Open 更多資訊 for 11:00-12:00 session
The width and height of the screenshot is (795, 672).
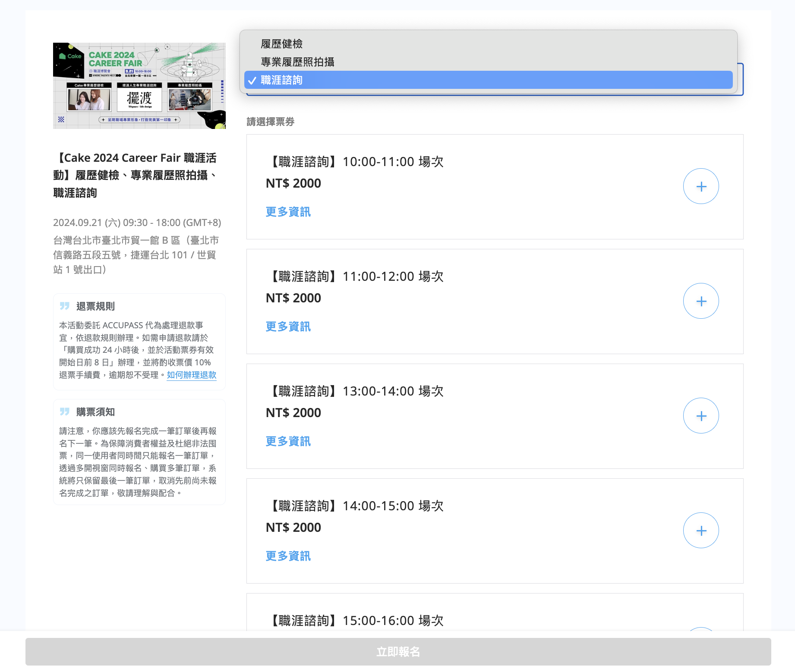click(x=288, y=327)
